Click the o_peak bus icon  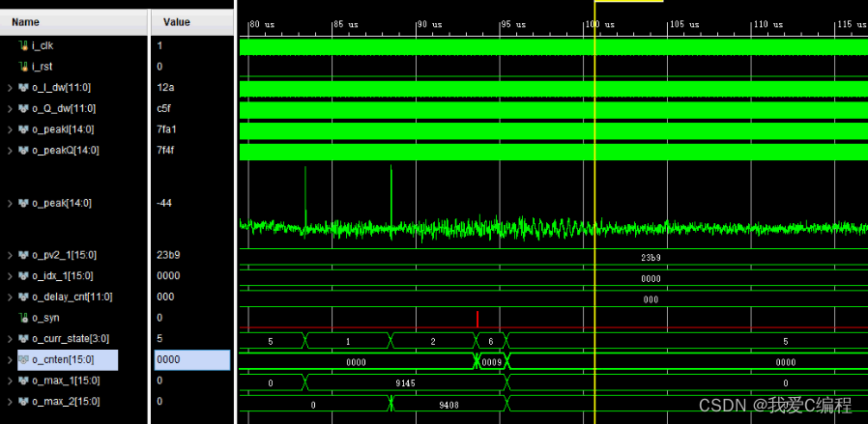[x=24, y=204]
